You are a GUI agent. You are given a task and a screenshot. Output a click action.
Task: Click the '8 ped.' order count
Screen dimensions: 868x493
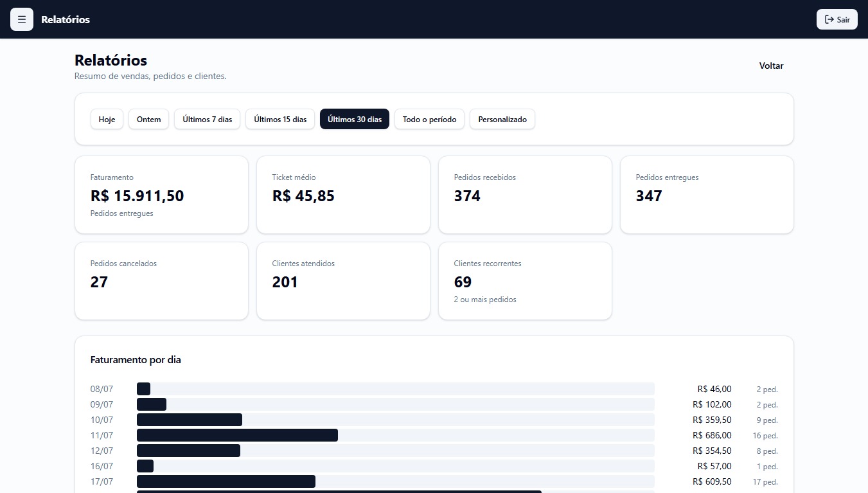coord(767,451)
